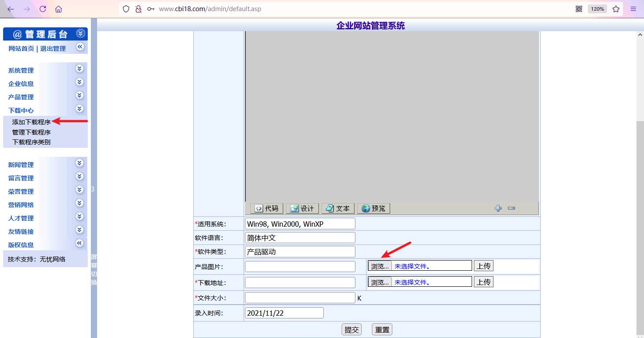Click the 120% zoom level indicator
The width and height of the screenshot is (644, 338).
(597, 9)
